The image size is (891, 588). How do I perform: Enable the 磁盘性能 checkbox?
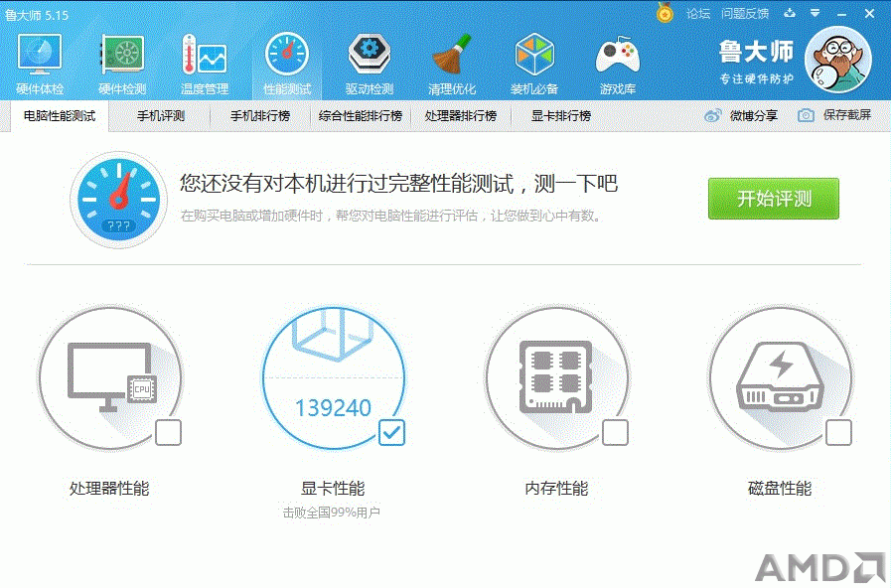click(x=838, y=432)
